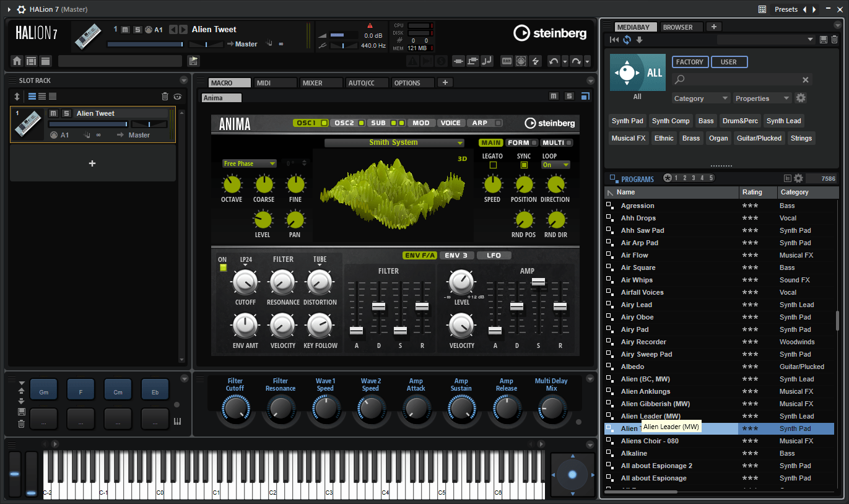Mute the Alien Tweet slot in Slot Rack
The height and width of the screenshot is (504, 849).
click(x=53, y=113)
